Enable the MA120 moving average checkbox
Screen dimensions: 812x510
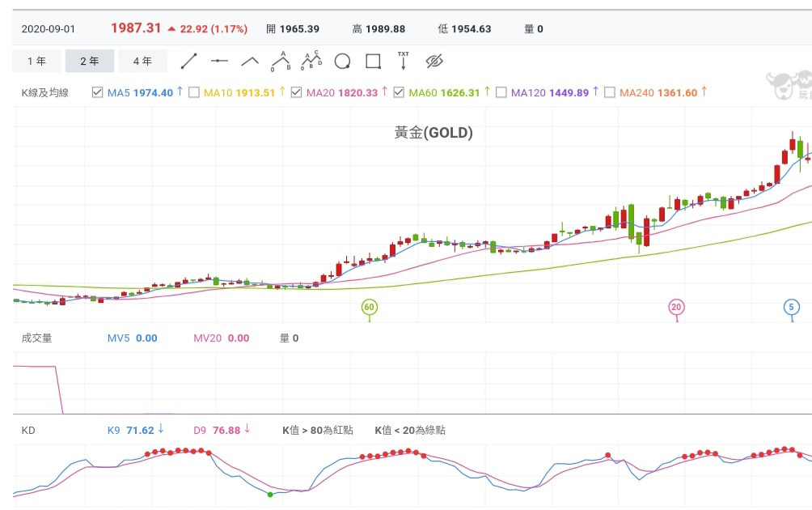click(x=501, y=92)
